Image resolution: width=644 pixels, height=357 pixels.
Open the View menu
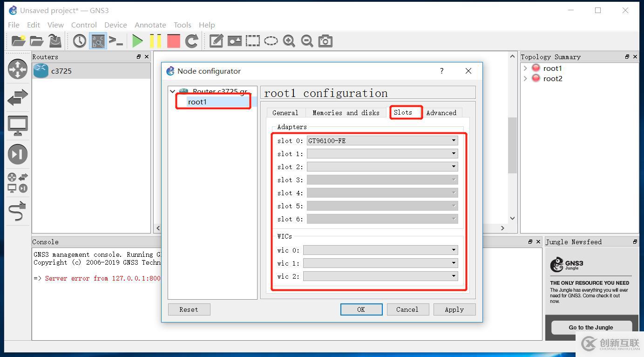tap(55, 25)
